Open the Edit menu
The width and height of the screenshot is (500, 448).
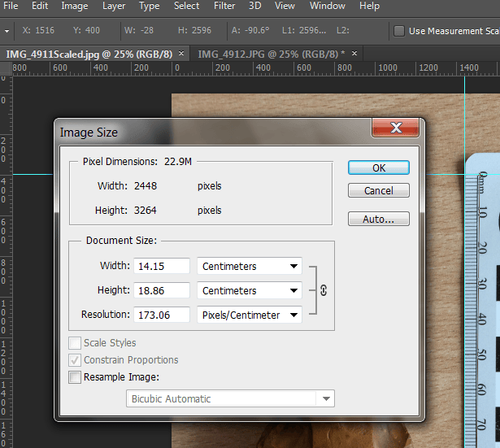point(40,6)
